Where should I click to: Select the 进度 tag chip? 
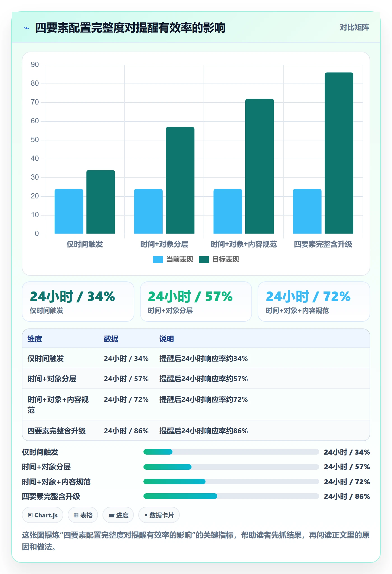click(x=118, y=515)
